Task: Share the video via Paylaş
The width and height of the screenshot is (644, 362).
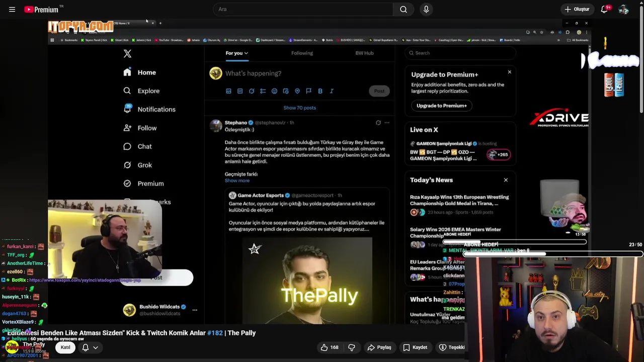Action: click(x=379, y=347)
